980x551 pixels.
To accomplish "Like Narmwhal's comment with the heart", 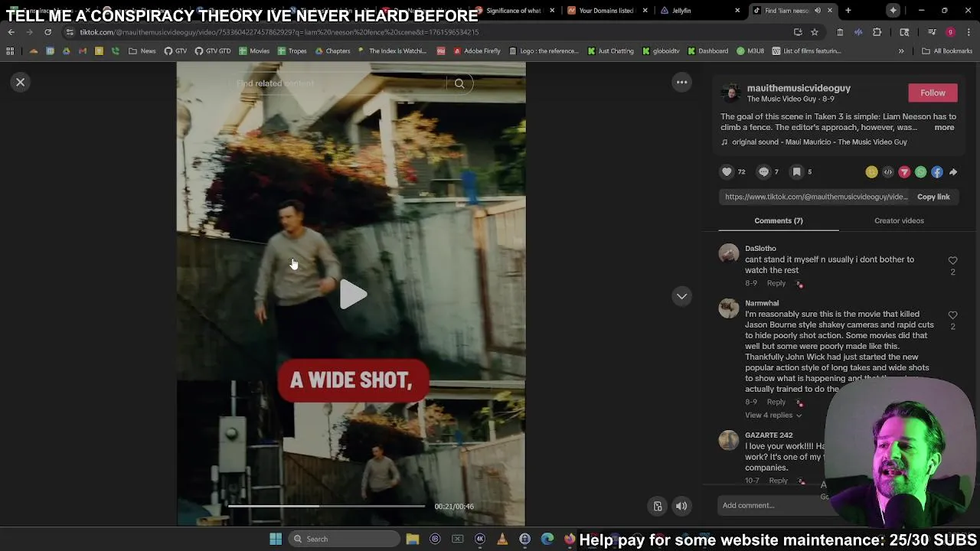I will (952, 315).
